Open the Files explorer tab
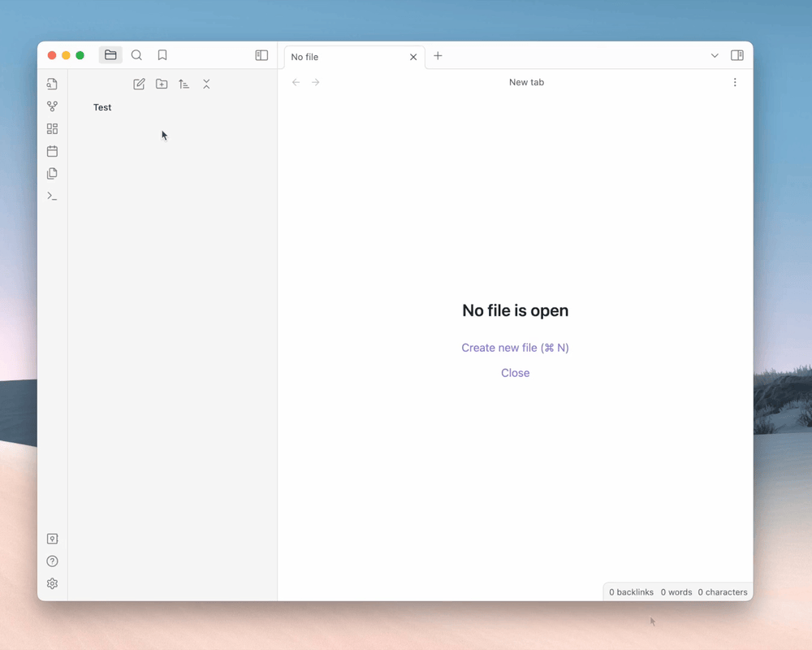The image size is (812, 650). (110, 55)
